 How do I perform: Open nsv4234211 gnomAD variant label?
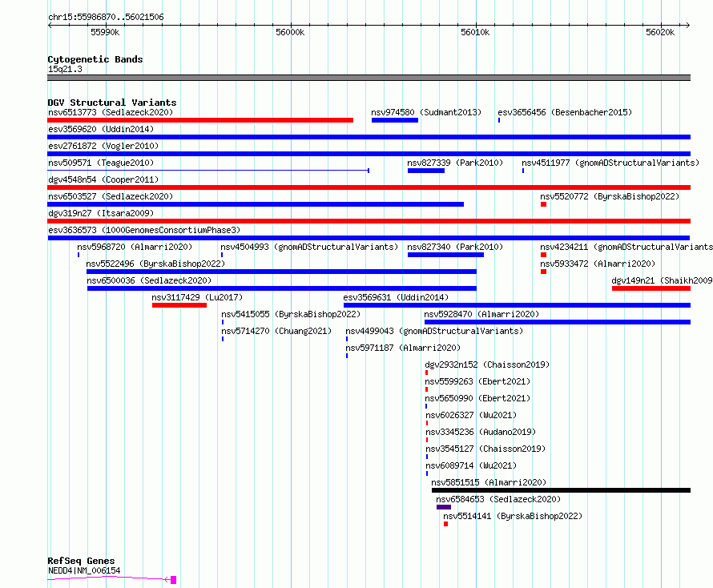point(626,247)
